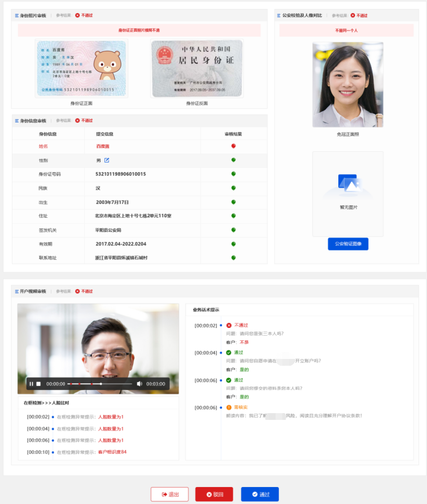Viewport: 427px width, 504px height.
Task: Click the edit icon next to gender 男
Action: (107, 160)
